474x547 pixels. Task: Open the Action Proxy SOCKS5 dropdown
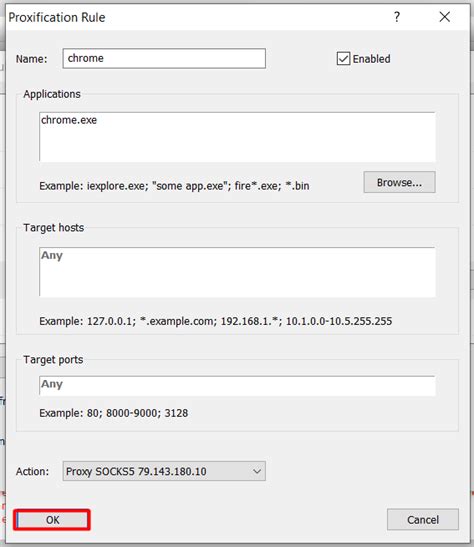coord(164,471)
